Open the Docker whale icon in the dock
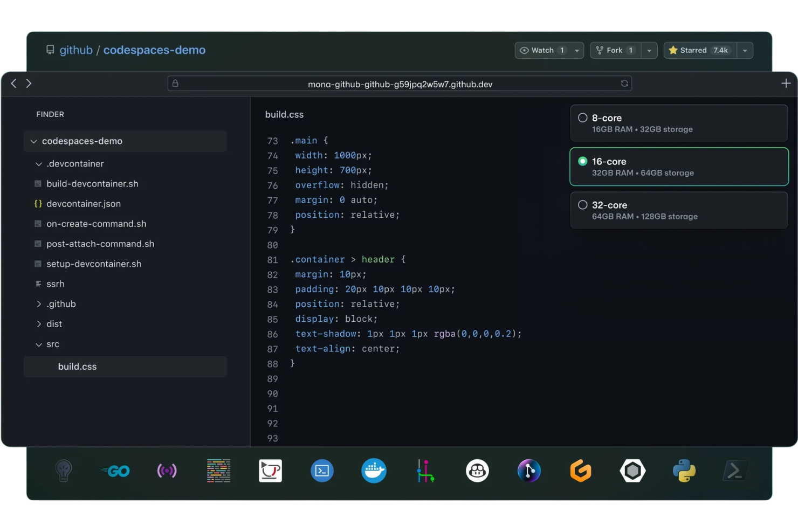 tap(374, 471)
